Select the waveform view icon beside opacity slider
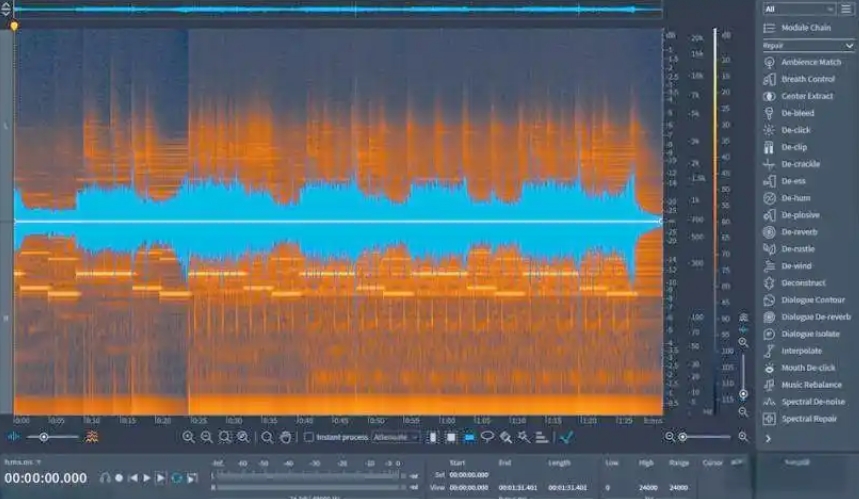This screenshot has width=859, height=499. [x=14, y=437]
